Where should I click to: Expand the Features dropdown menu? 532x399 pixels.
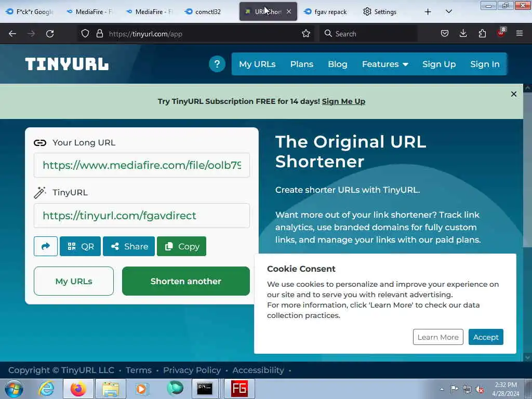(385, 64)
